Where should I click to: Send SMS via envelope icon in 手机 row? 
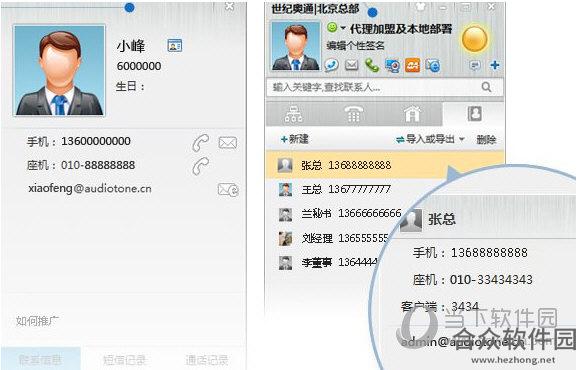[x=228, y=143]
